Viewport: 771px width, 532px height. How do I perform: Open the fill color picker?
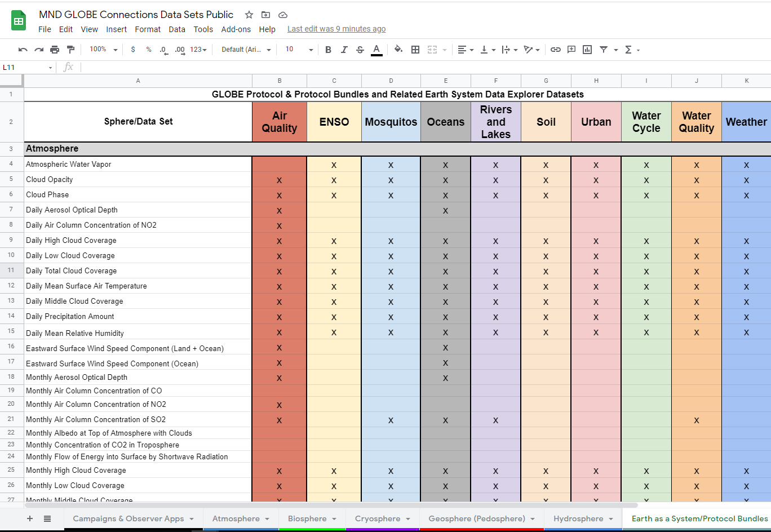398,50
